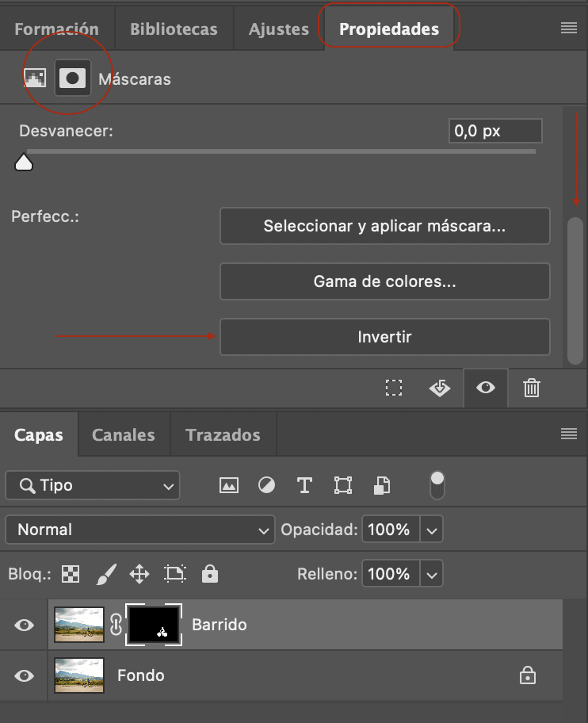
Task: Filter layers by type text icon
Action: pos(304,485)
